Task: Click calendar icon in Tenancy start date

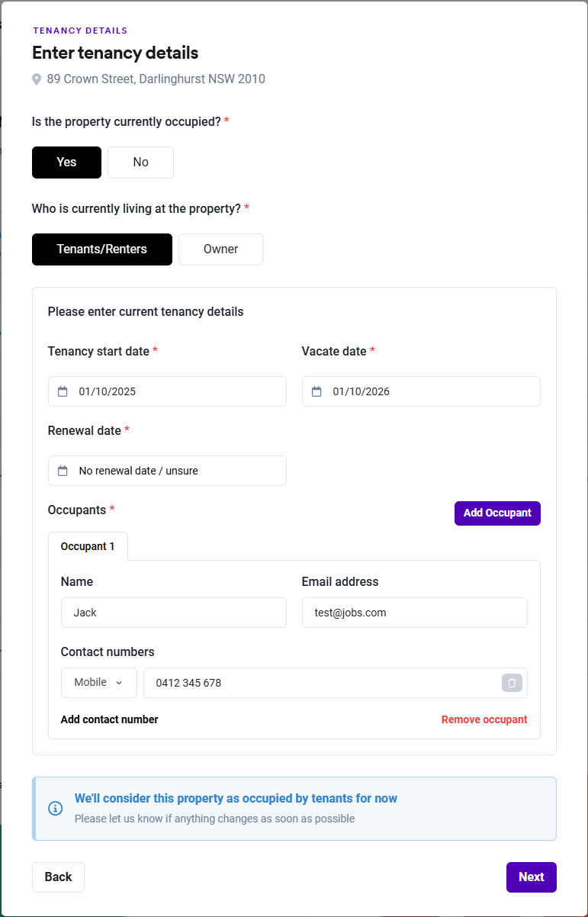Action: (63, 391)
